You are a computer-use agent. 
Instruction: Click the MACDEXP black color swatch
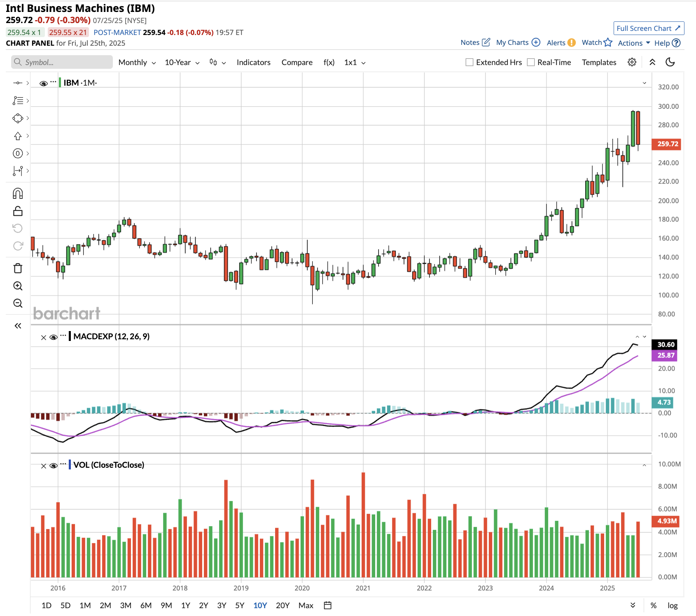[70, 336]
